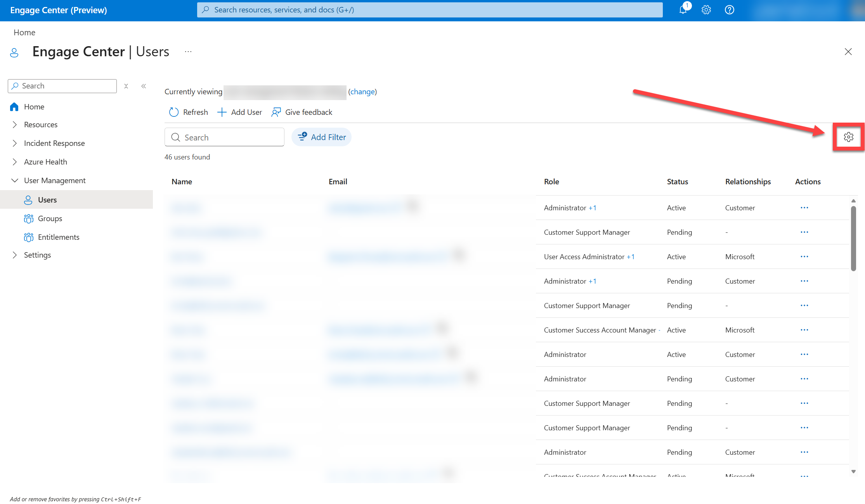Focus the users table Search field
The height and width of the screenshot is (504, 865).
click(x=224, y=137)
